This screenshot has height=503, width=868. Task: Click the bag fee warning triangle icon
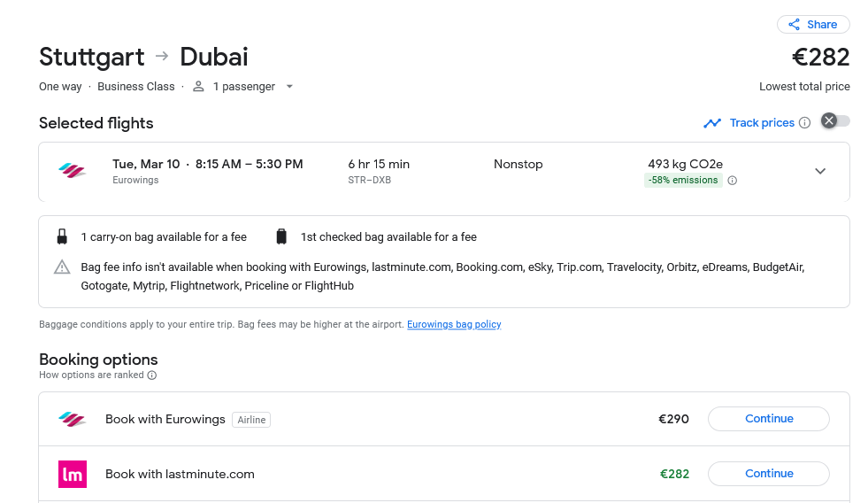62,267
